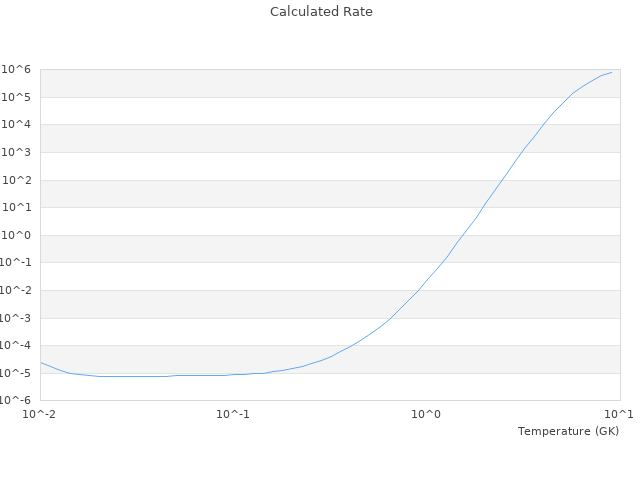Click the 10^-5 y-axis tick label
640x480 pixels.
click(19, 374)
